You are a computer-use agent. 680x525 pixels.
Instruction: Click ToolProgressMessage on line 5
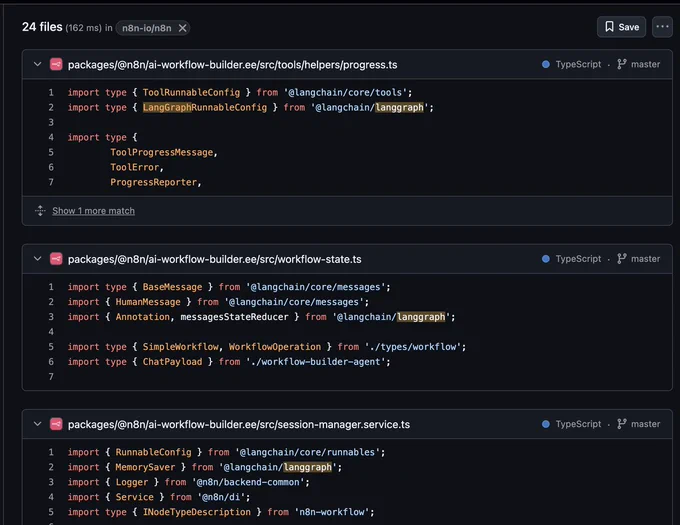click(x=161, y=152)
